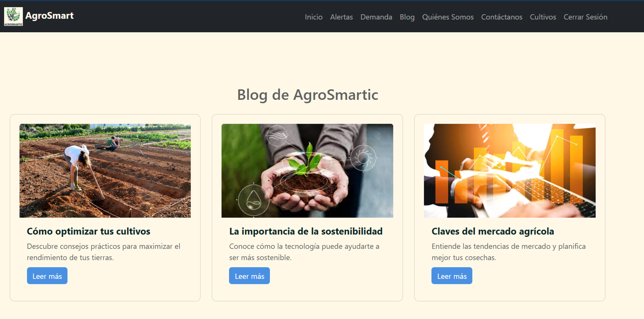Open the Inicio menu item

(x=314, y=17)
